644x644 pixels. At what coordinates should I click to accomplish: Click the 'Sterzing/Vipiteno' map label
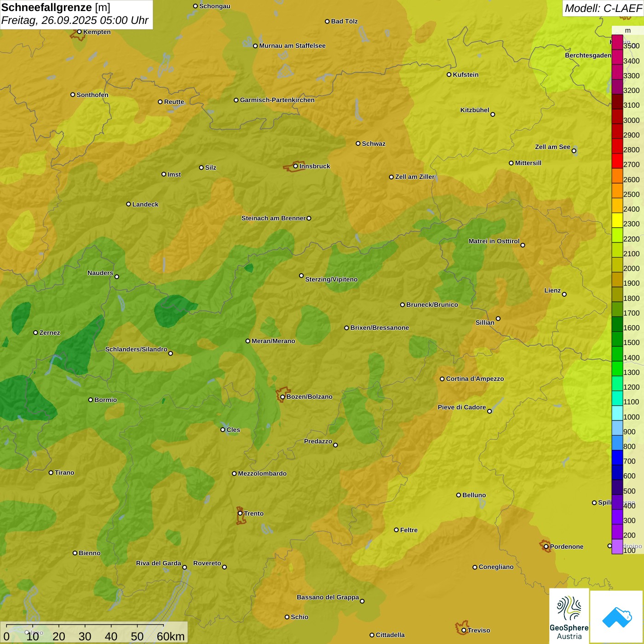point(331,279)
